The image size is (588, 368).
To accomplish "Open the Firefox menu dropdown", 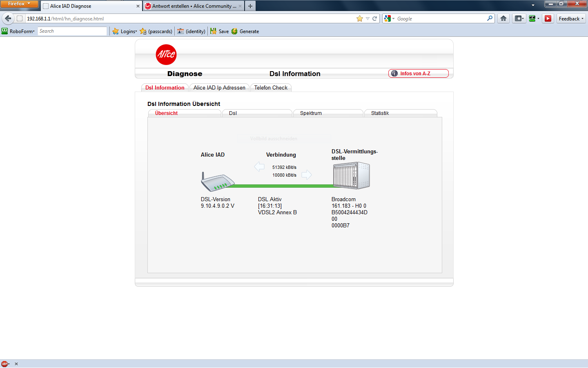I will [19, 4].
